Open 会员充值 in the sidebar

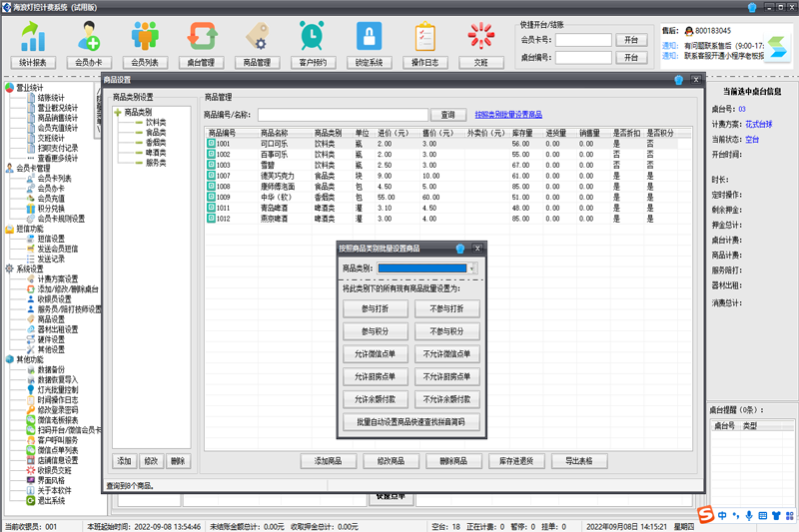click(51, 199)
